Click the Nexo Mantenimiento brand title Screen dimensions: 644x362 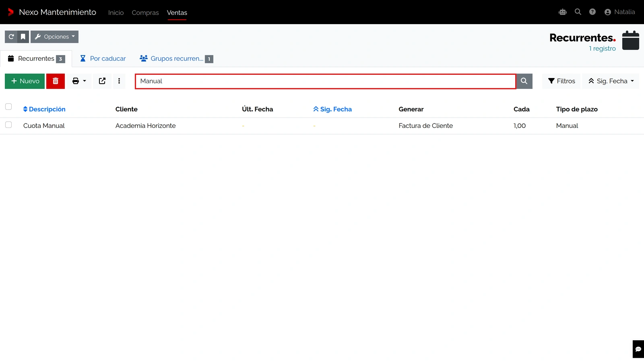(58, 12)
